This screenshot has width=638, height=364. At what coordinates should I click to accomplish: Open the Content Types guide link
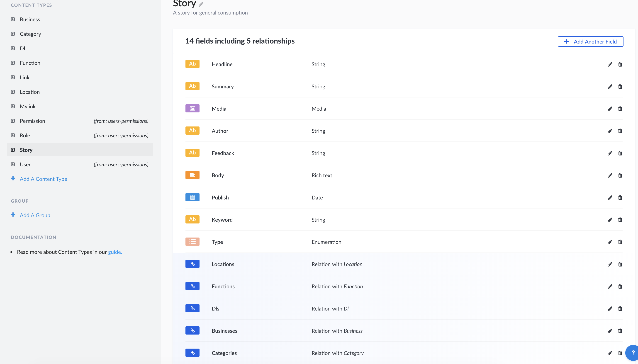point(115,252)
